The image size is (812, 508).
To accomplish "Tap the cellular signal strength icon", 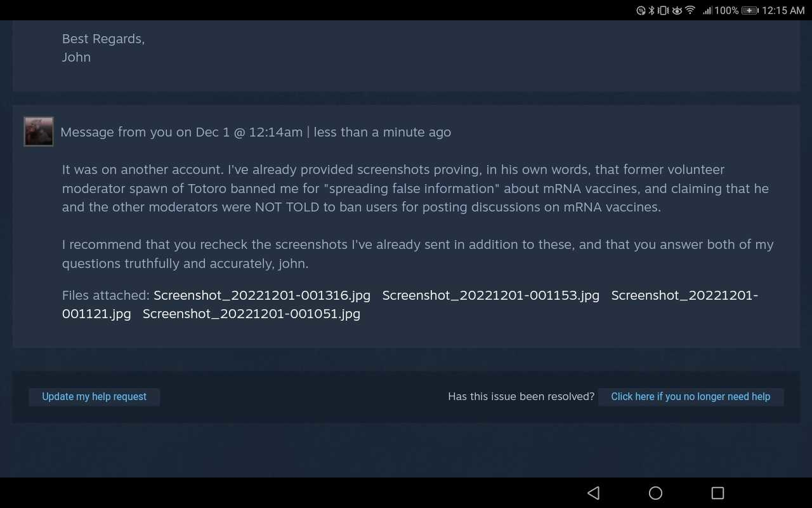I will click(x=707, y=11).
